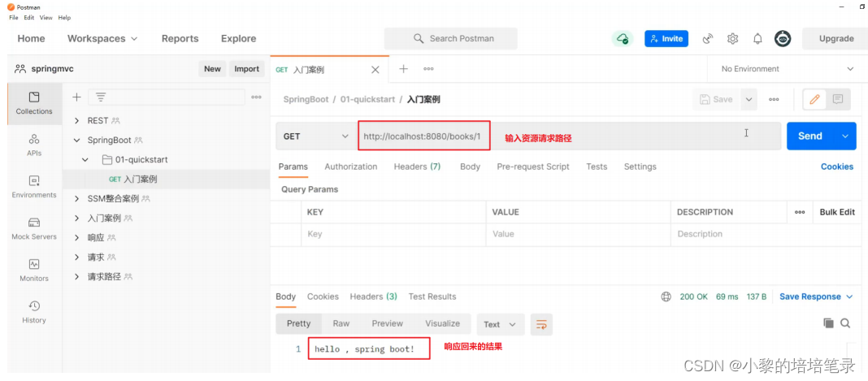Screen dimensions: 868x381
Task: Open the File menu
Action: click(14, 18)
